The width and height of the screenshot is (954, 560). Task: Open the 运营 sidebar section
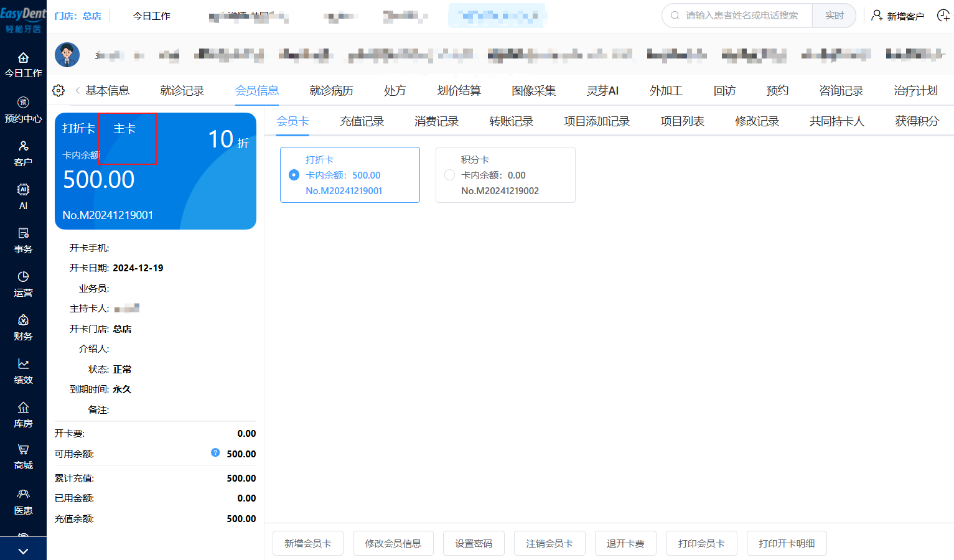[x=23, y=284]
